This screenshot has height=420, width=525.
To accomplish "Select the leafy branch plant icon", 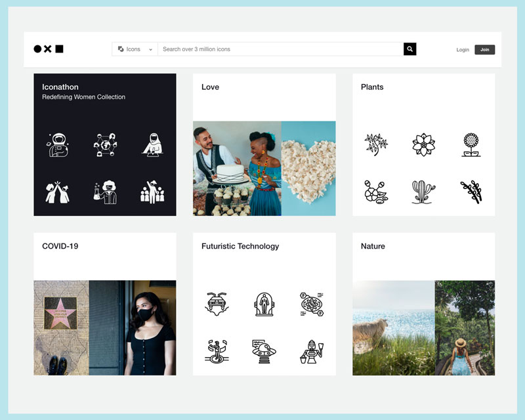I will 376,144.
